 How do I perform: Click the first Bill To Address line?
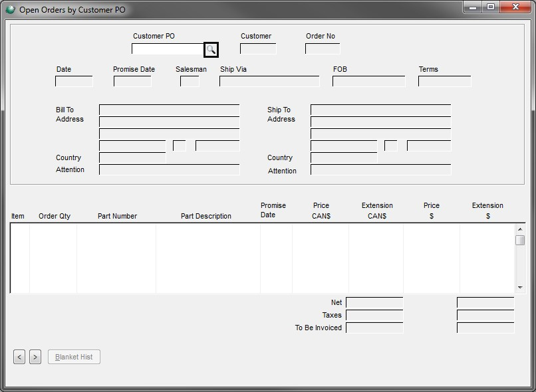tap(170, 110)
